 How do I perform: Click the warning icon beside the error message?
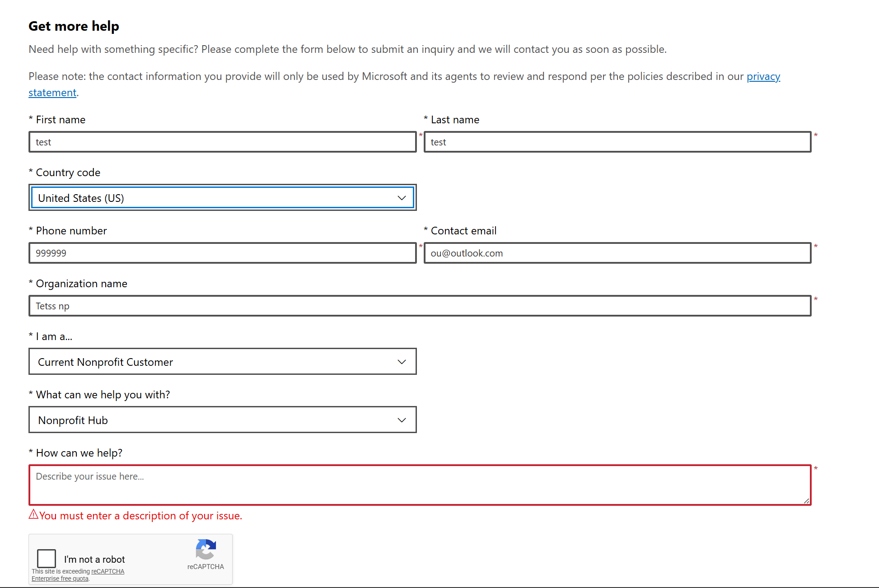point(33,514)
